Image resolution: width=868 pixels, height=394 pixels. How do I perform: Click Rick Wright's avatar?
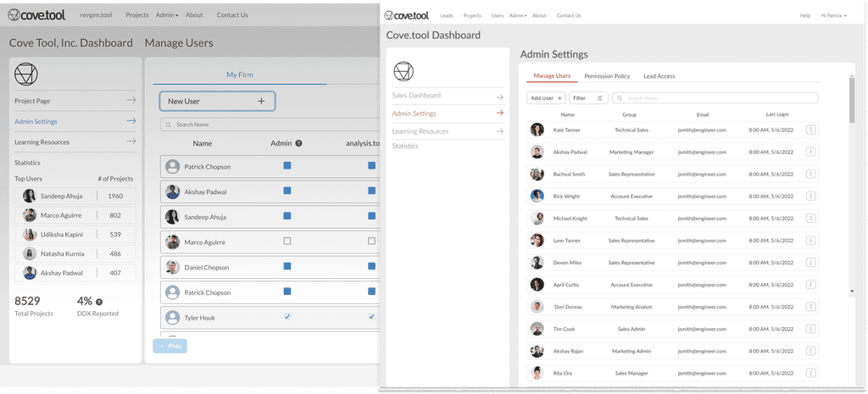pos(537,196)
